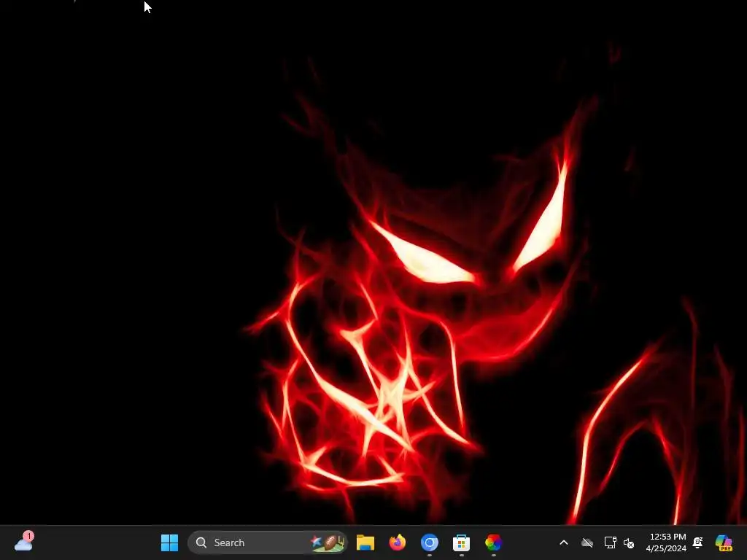This screenshot has width=747, height=560.
Task: Open the weather widget on taskbar
Action: point(23,542)
